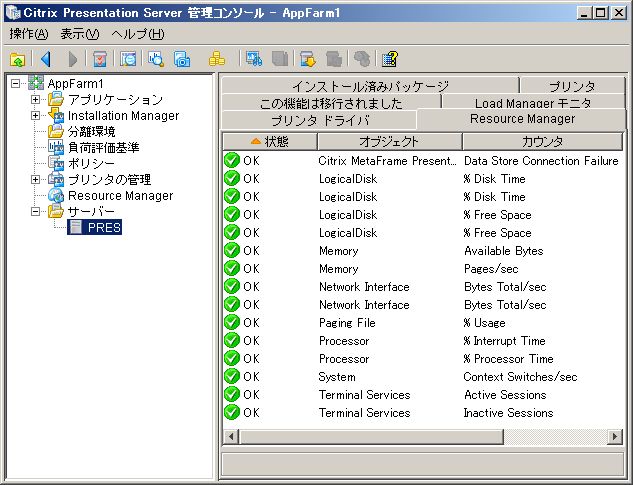Select the 'Pages/sec' counter cell
Screen dimensions: 633x485
(491, 269)
